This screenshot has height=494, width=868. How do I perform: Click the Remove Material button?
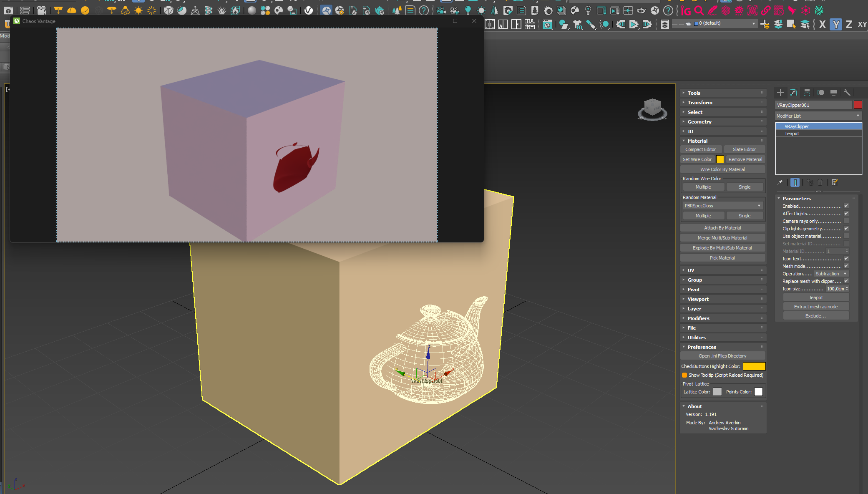click(x=745, y=159)
